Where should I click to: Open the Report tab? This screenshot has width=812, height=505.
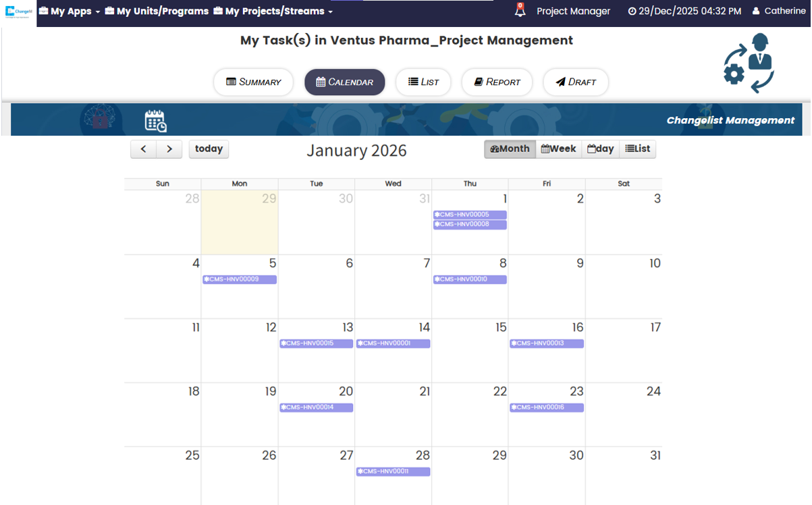497,82
